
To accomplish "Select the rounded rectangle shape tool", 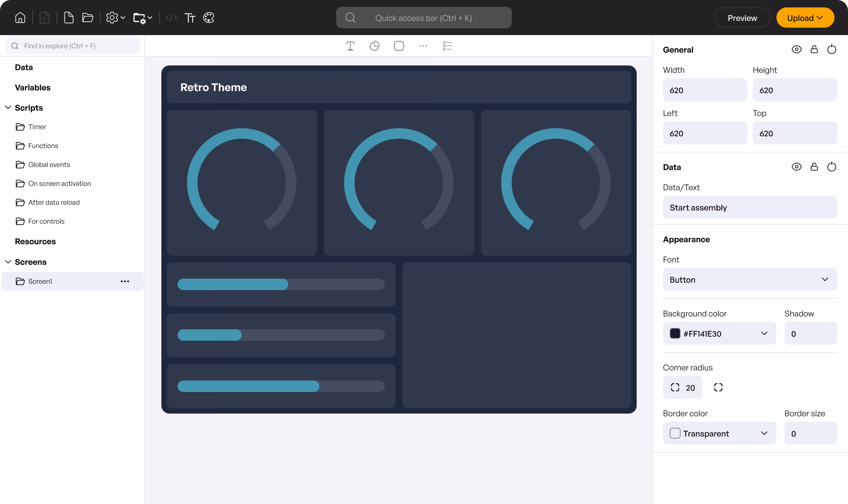I will [399, 46].
